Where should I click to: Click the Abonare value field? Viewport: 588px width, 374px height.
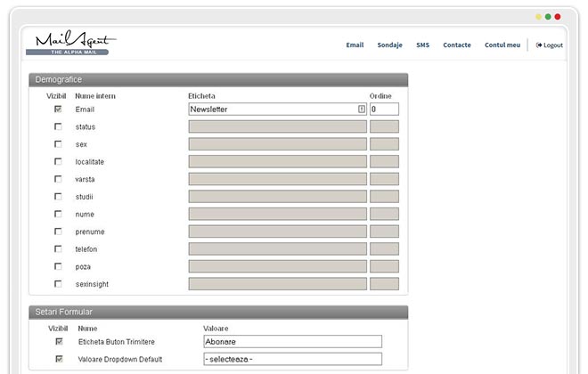pyautogui.click(x=292, y=341)
